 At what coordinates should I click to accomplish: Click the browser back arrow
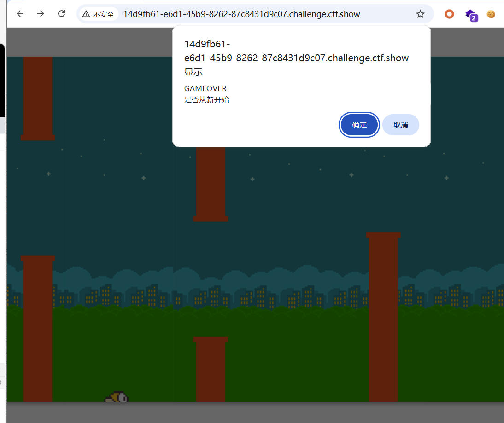click(x=20, y=14)
